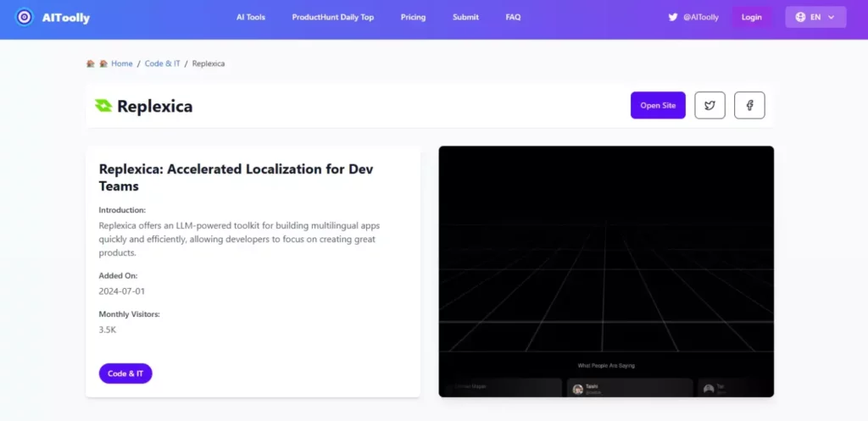This screenshot has width=868, height=421.
Task: Share on Twitter via outlined icon button
Action: tap(709, 105)
